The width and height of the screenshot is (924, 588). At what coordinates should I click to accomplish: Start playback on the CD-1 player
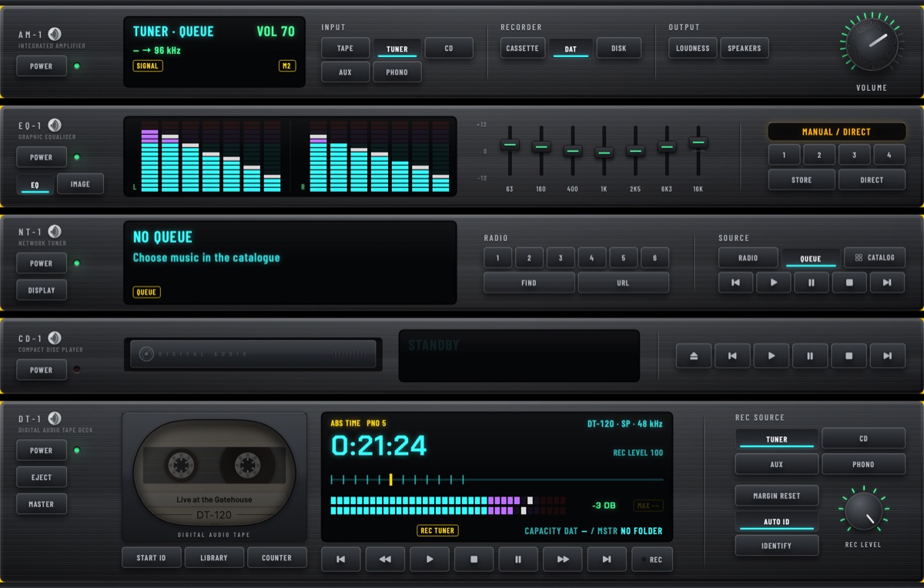point(772,356)
